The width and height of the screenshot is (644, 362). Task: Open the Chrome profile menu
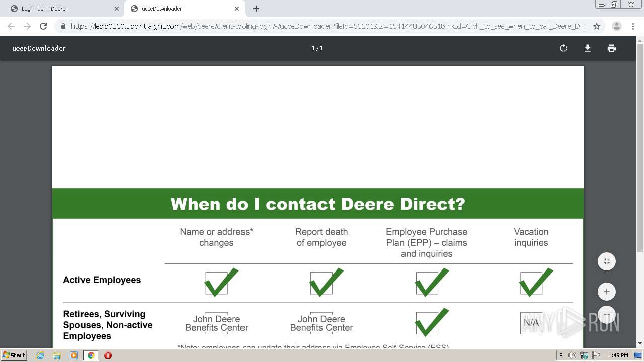click(617, 26)
